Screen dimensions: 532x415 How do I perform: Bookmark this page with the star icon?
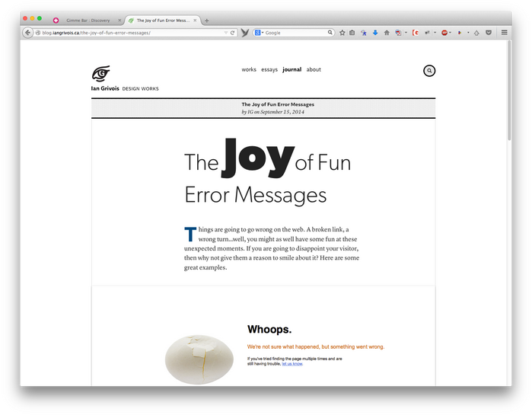pos(342,33)
